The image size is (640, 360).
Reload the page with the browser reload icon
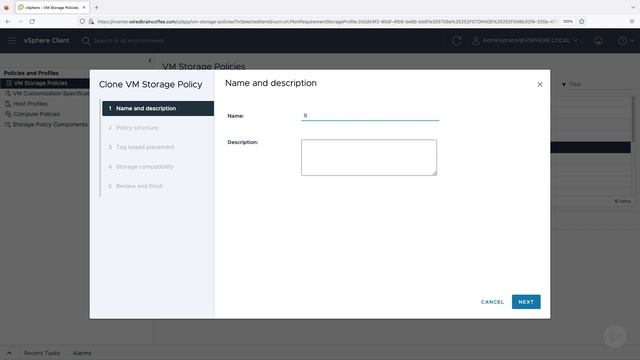(32, 21)
